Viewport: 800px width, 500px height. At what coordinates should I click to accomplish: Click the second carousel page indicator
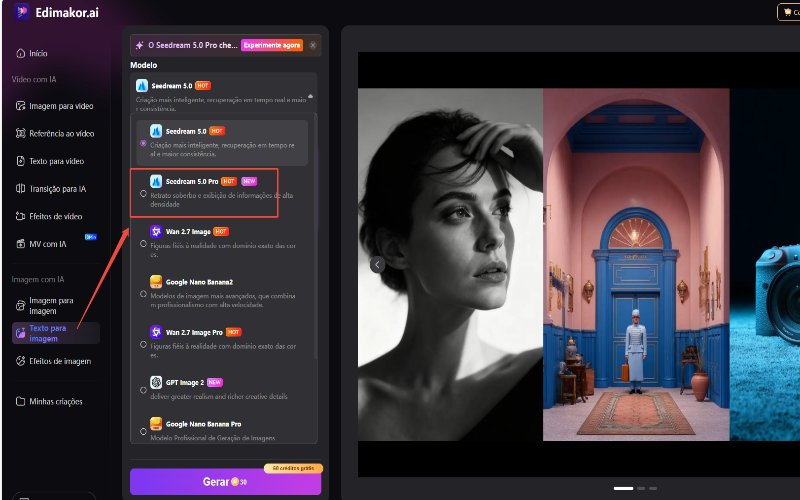pos(641,488)
